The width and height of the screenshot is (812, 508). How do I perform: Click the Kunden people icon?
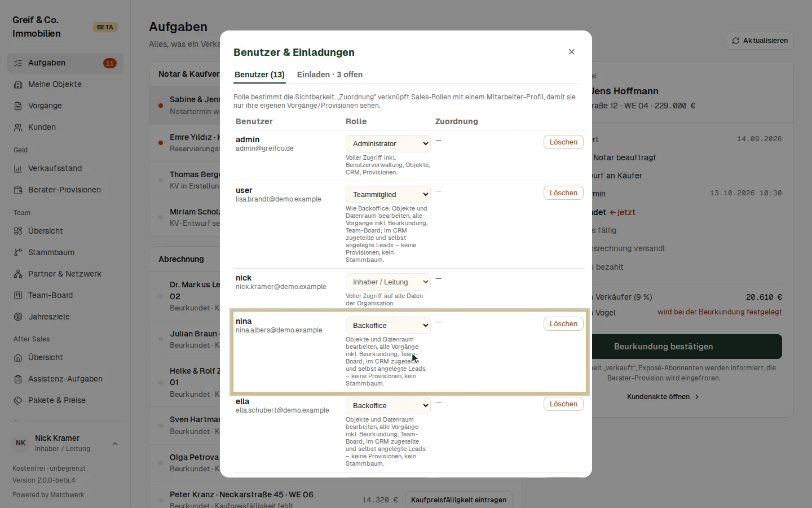(x=18, y=128)
